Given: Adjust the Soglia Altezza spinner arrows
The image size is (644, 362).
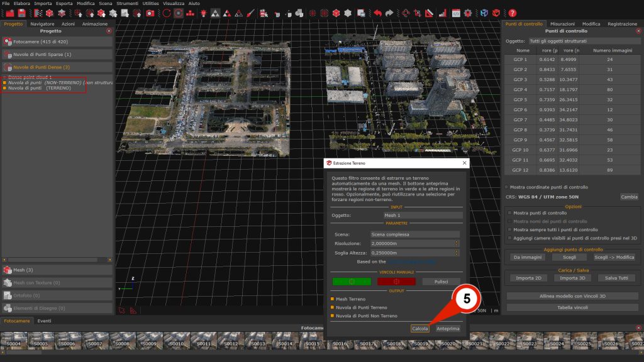Looking at the screenshot, I should tap(457, 253).
